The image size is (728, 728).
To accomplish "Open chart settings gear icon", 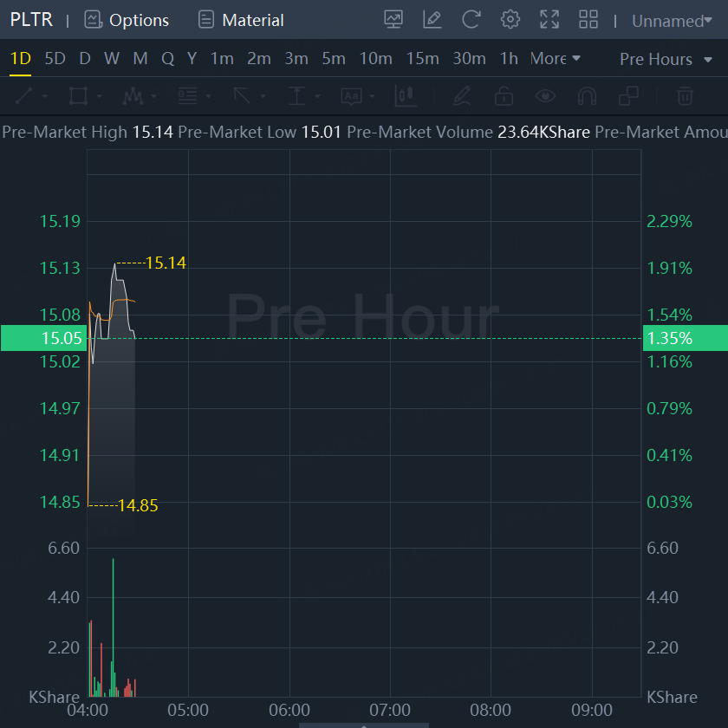I will [510, 20].
